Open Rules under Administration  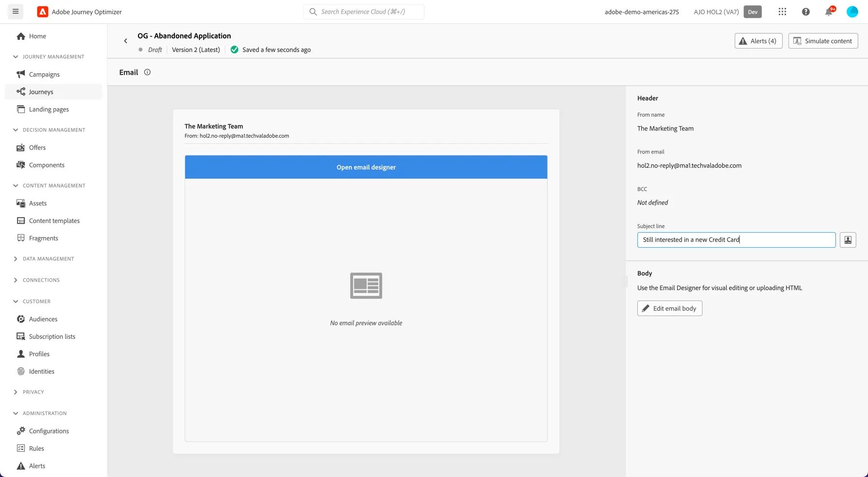click(53, 448)
